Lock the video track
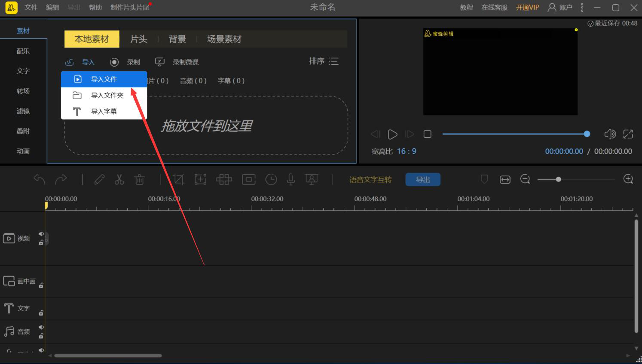The image size is (642, 364). point(41,243)
